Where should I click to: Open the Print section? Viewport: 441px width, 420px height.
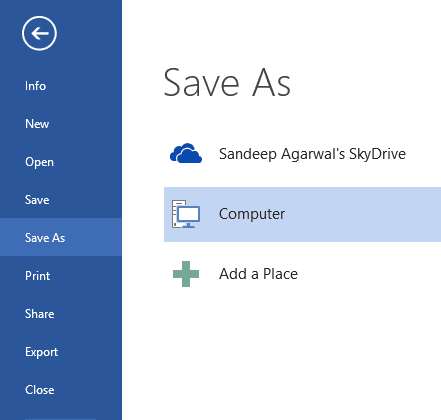click(x=61, y=276)
